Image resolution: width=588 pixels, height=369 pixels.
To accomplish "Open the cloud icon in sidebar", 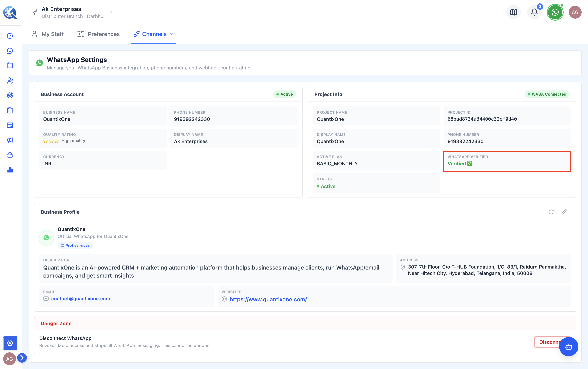I will coord(10,155).
